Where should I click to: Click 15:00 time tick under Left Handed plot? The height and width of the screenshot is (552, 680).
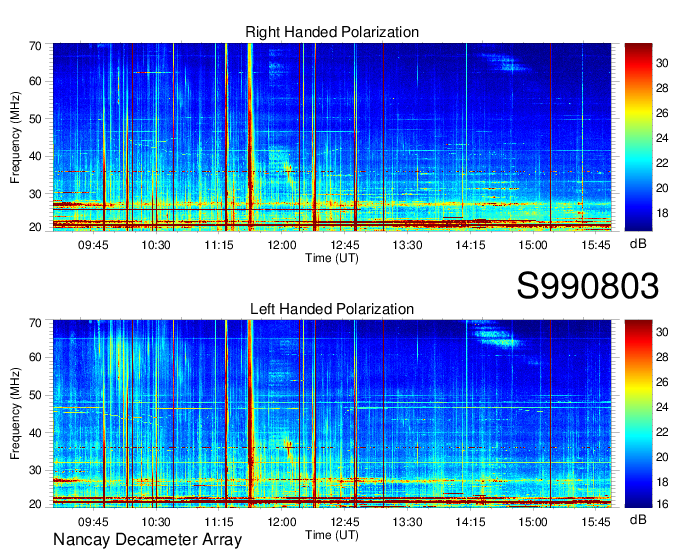(533, 522)
